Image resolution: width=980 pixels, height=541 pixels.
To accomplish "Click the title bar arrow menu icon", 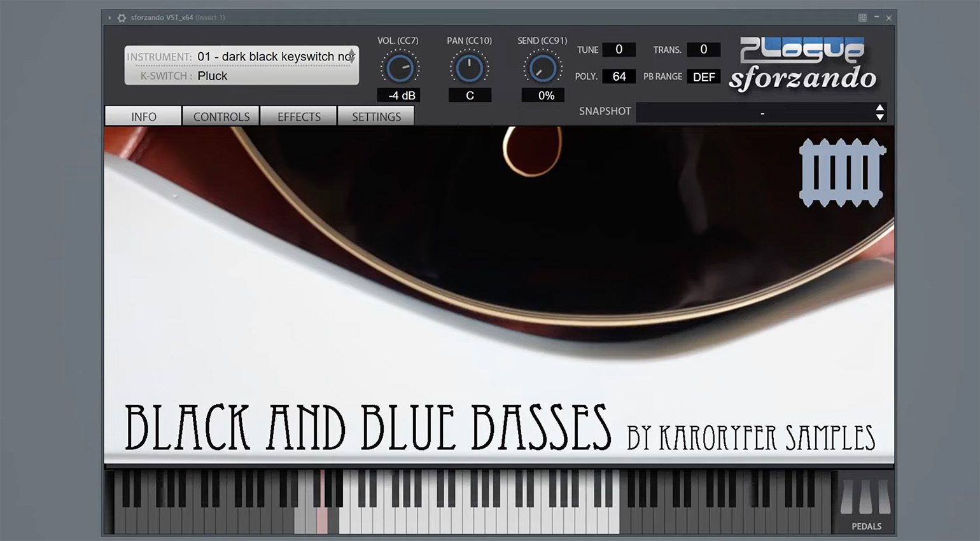I will pyautogui.click(x=109, y=18).
